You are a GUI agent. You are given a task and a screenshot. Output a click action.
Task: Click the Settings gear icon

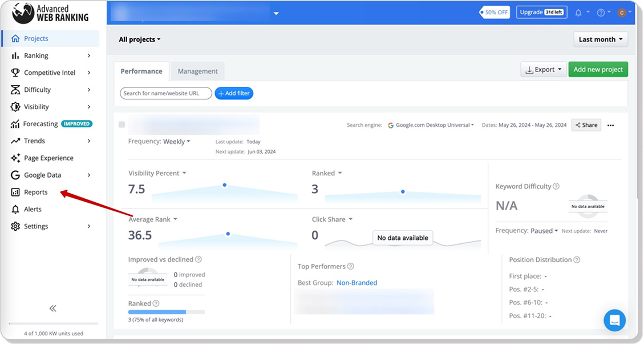15,226
